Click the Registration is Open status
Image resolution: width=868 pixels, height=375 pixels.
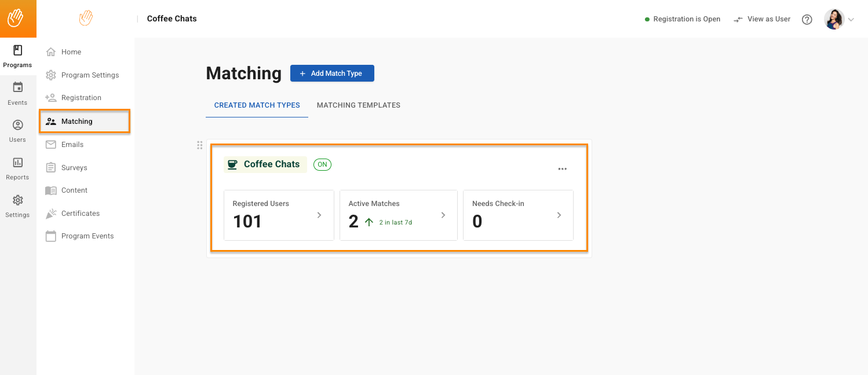(x=683, y=19)
